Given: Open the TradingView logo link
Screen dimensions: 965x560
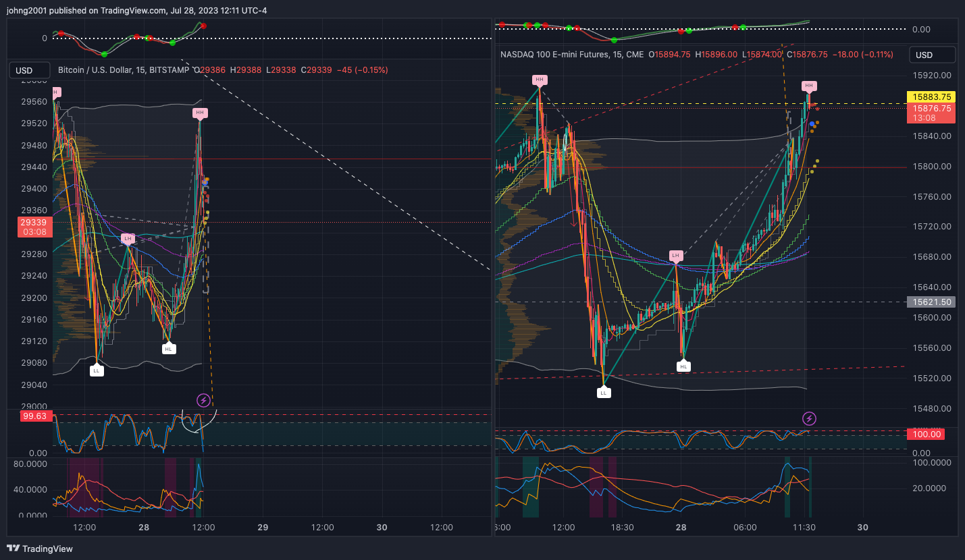Looking at the screenshot, I should click(x=40, y=549).
